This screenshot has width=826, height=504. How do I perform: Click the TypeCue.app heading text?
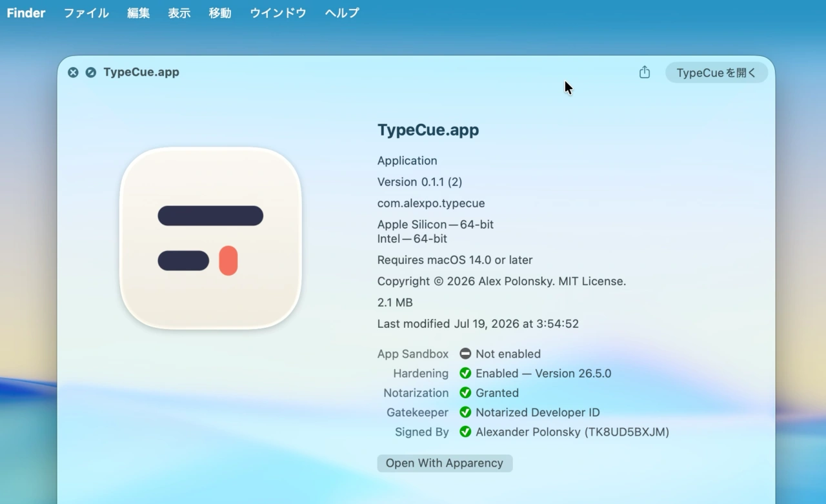point(428,130)
